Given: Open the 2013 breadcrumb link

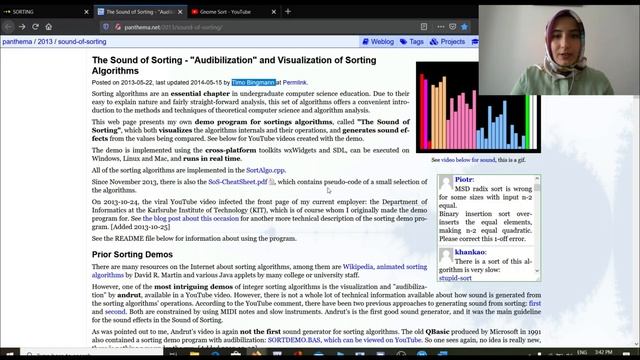Looking at the screenshot, I should click(x=45, y=42).
